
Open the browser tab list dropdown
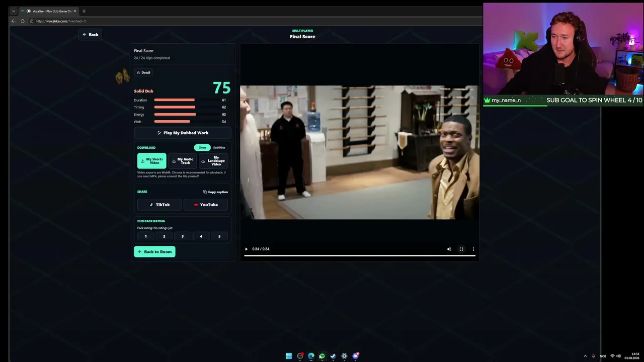point(14,11)
